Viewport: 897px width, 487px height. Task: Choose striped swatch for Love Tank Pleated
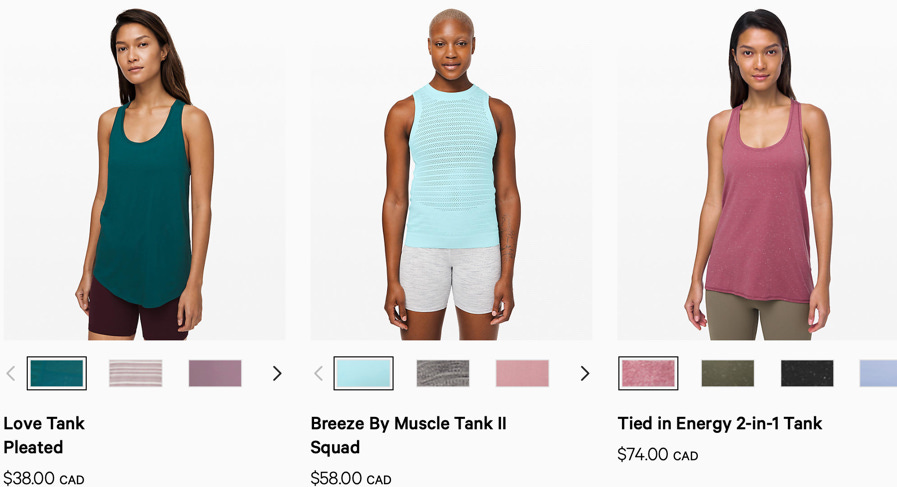(136, 373)
